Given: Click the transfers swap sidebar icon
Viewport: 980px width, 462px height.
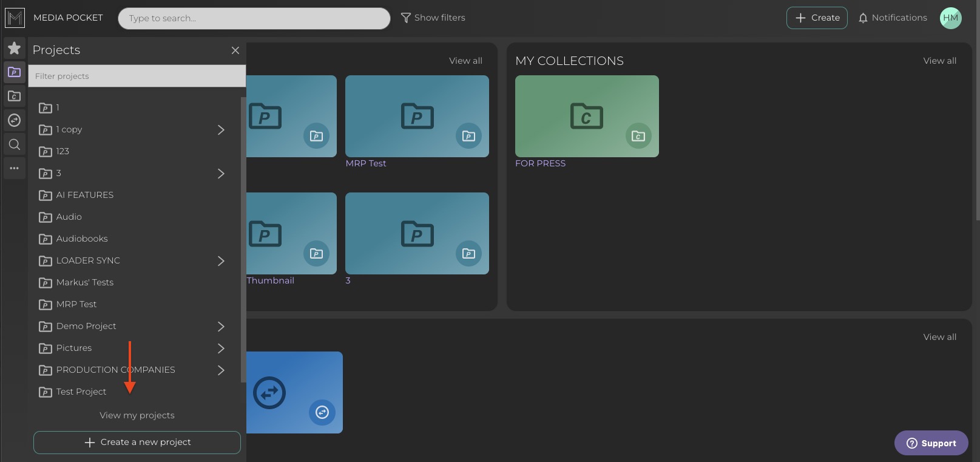Looking at the screenshot, I should coord(15,120).
